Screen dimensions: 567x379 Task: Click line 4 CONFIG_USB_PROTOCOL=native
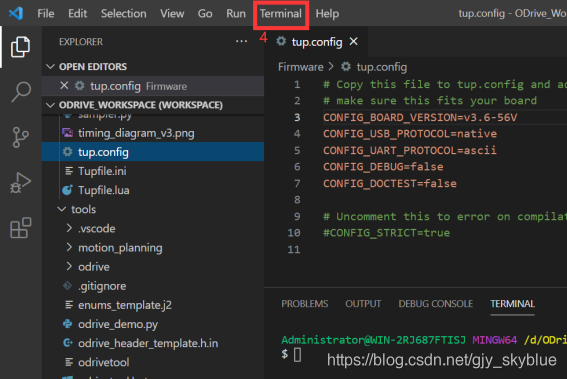pyautogui.click(x=410, y=134)
